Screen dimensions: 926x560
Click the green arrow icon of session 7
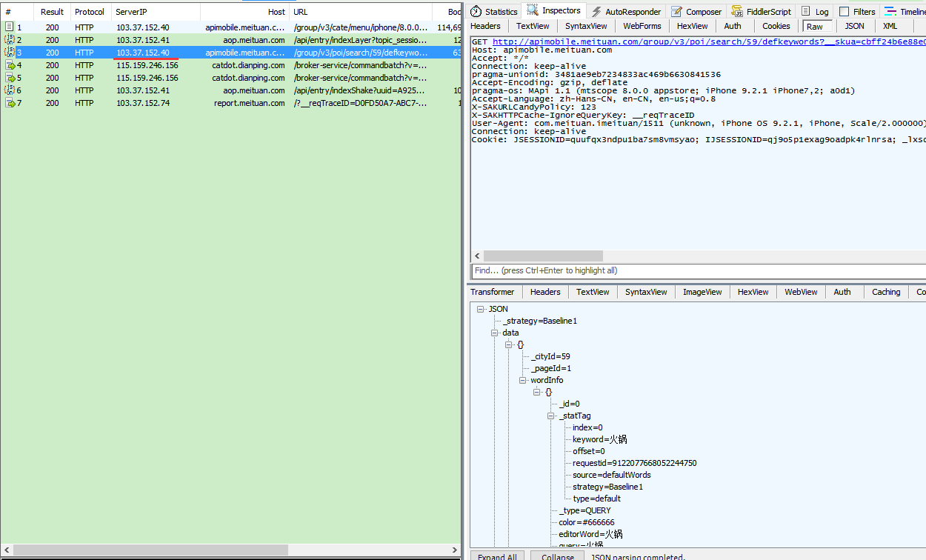(10, 103)
